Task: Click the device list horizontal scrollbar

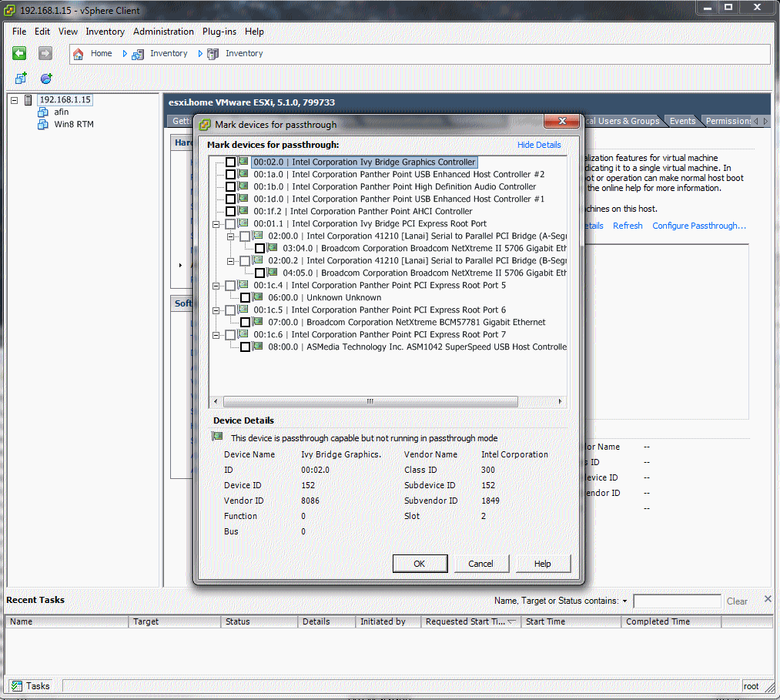Action: coord(370,401)
